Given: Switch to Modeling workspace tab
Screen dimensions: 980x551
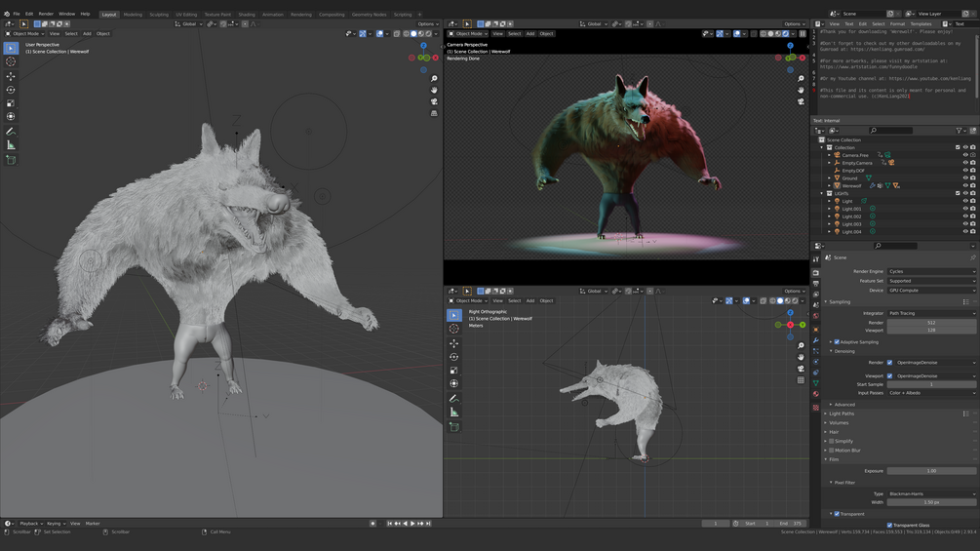Looking at the screenshot, I should tap(133, 15).
